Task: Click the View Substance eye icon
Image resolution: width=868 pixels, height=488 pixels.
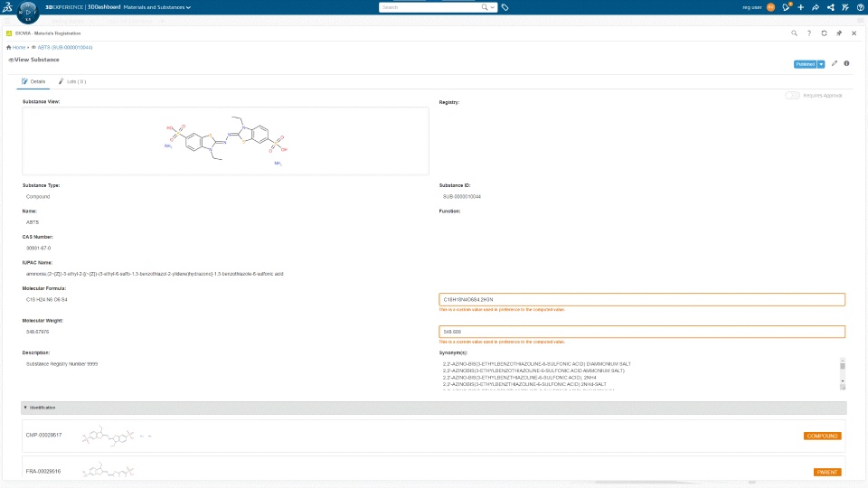Action: pyautogui.click(x=11, y=60)
